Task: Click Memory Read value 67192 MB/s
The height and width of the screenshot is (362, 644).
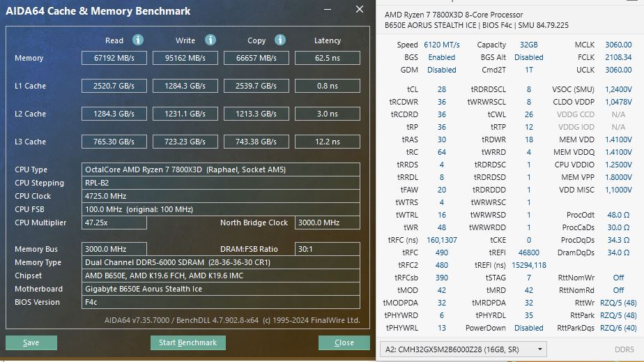Action: 114,58
